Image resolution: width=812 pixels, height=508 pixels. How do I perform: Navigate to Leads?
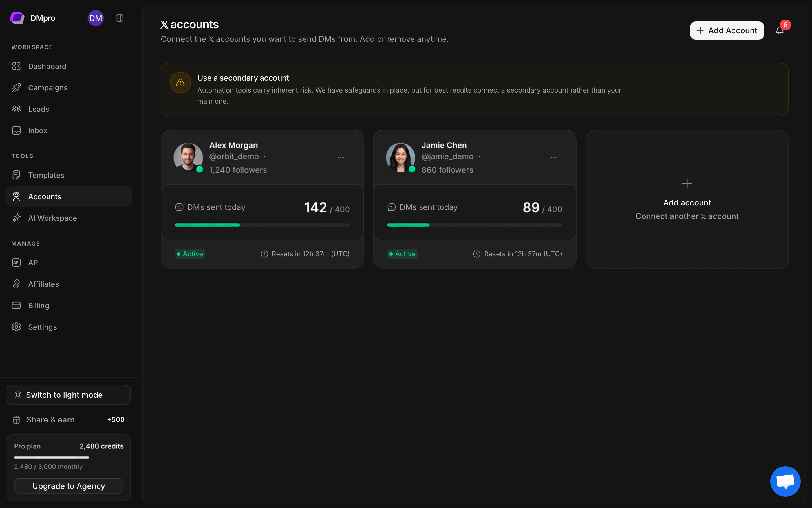click(69, 109)
